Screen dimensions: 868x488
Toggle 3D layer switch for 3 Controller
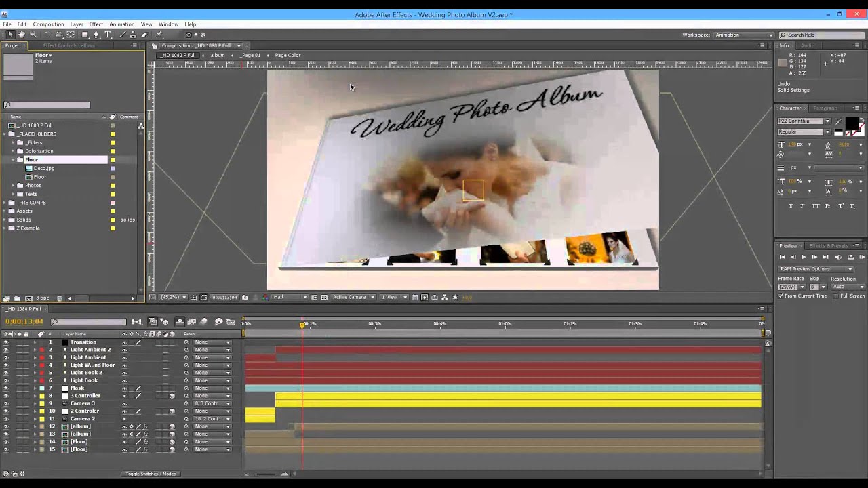(172, 396)
